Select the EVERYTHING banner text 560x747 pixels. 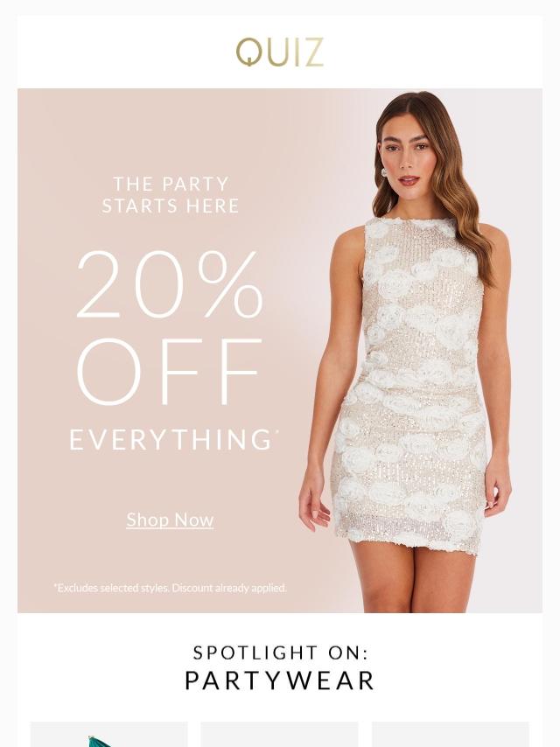pyautogui.click(x=171, y=439)
